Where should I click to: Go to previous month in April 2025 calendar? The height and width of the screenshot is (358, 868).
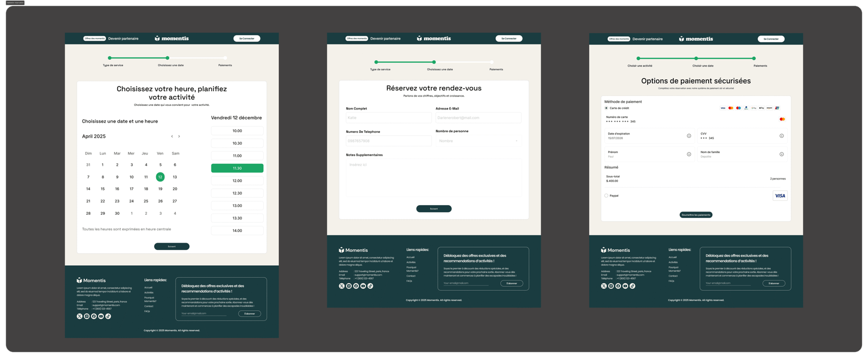coord(172,137)
